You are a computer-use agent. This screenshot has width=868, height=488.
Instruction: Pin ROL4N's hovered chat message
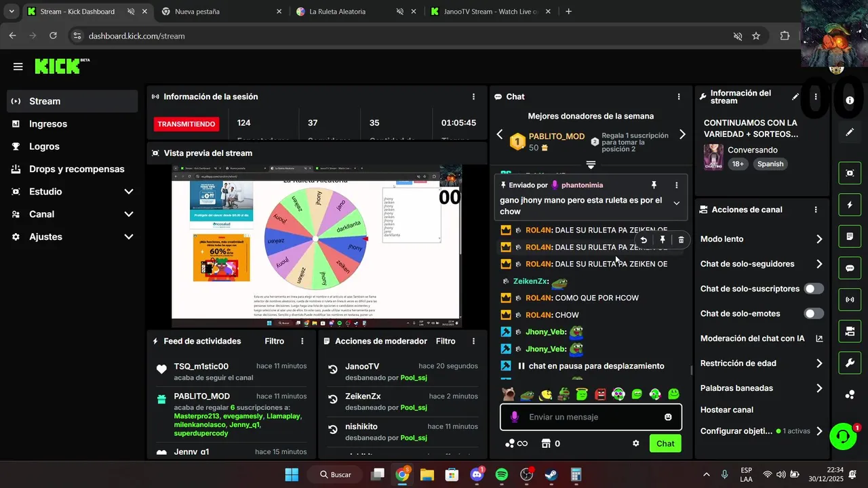tap(663, 240)
